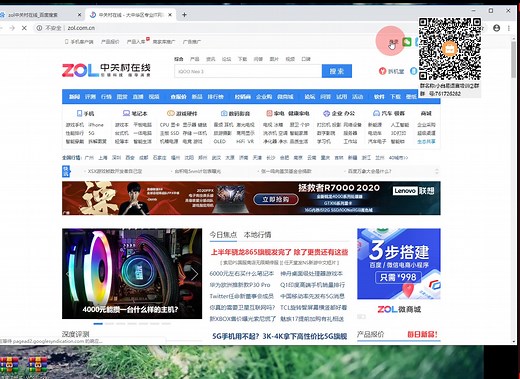The image size is (520, 379).
Task: Select the 产品 search category tab
Action: click(x=194, y=59)
